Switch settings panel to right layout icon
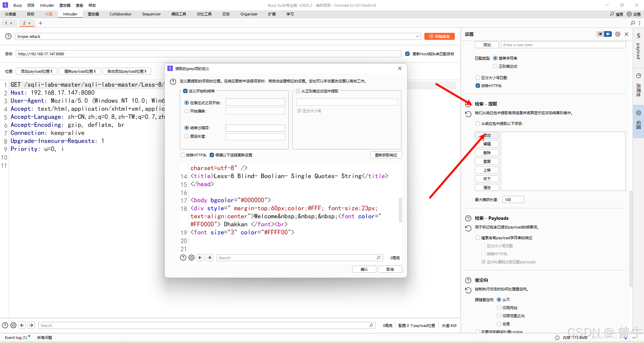The image size is (644, 343). 608,34
